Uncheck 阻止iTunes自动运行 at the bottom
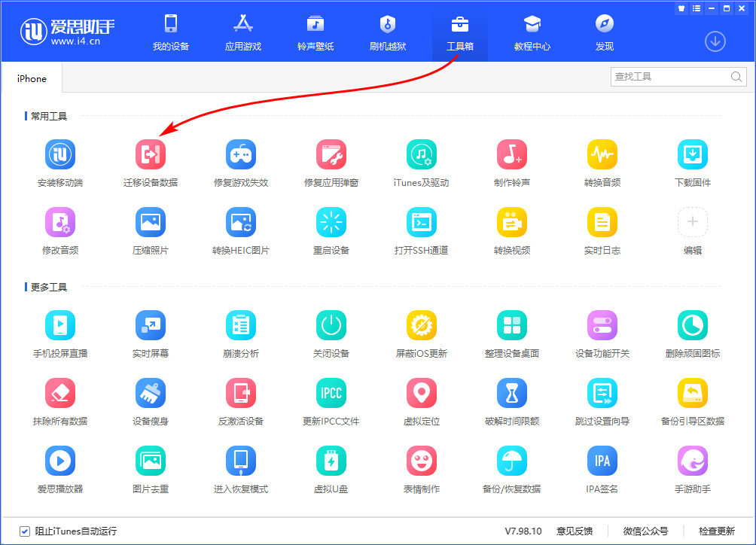 25,531
